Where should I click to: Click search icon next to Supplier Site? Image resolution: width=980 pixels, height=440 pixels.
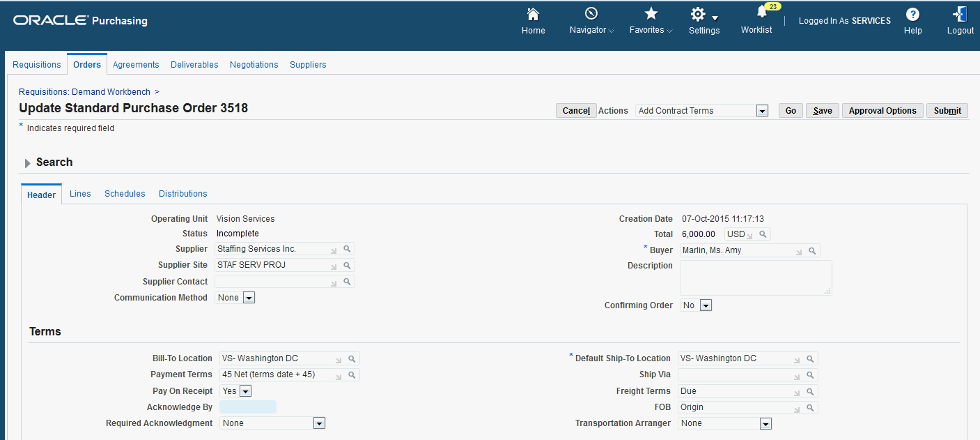point(347,266)
